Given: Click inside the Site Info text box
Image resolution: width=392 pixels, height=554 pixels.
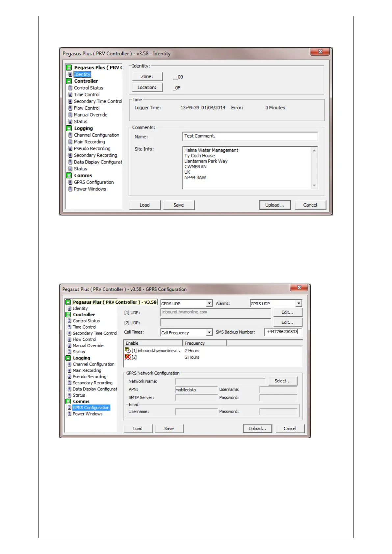Looking at the screenshot, I should (247, 168).
